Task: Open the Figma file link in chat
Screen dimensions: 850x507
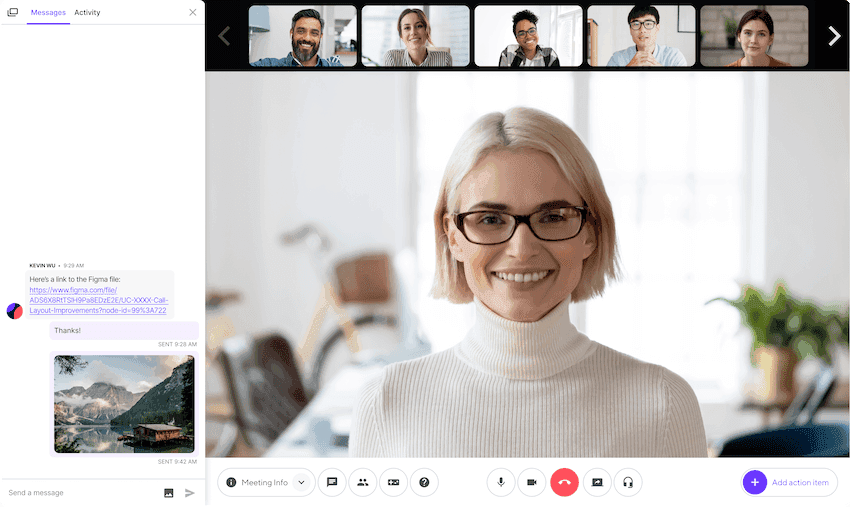Action: pos(98,300)
